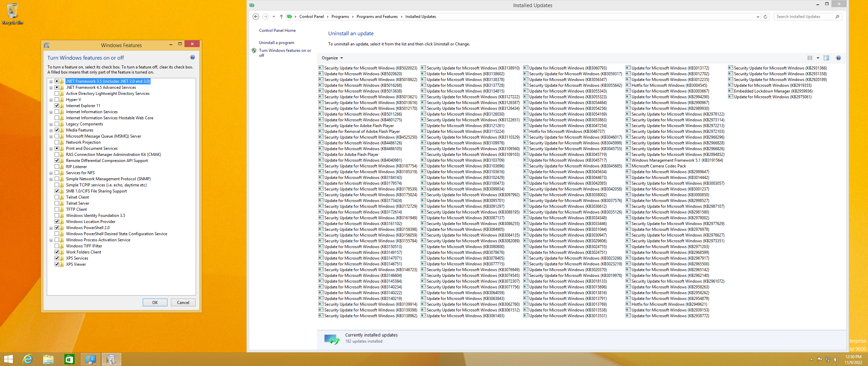The image size is (868, 366).
Task: Expand Print and Document Services
Action: pyautogui.click(x=51, y=149)
